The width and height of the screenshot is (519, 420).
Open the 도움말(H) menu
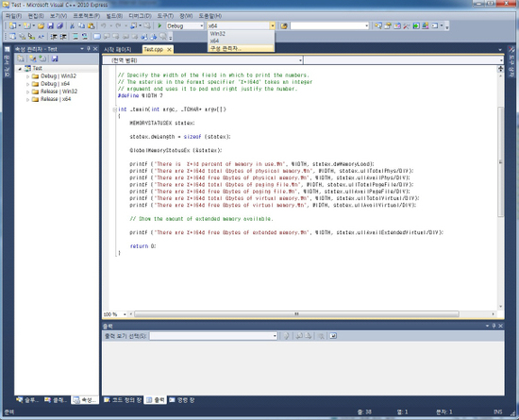[209, 16]
